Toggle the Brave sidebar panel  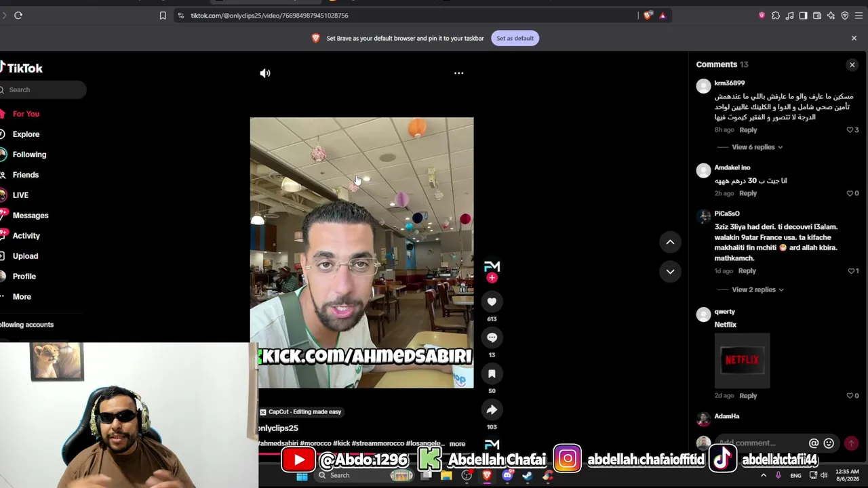click(x=803, y=16)
